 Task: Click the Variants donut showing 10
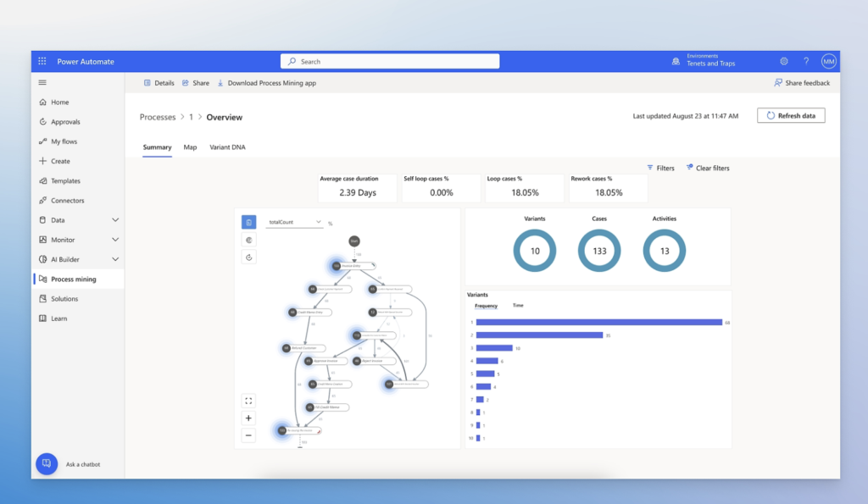coord(535,251)
